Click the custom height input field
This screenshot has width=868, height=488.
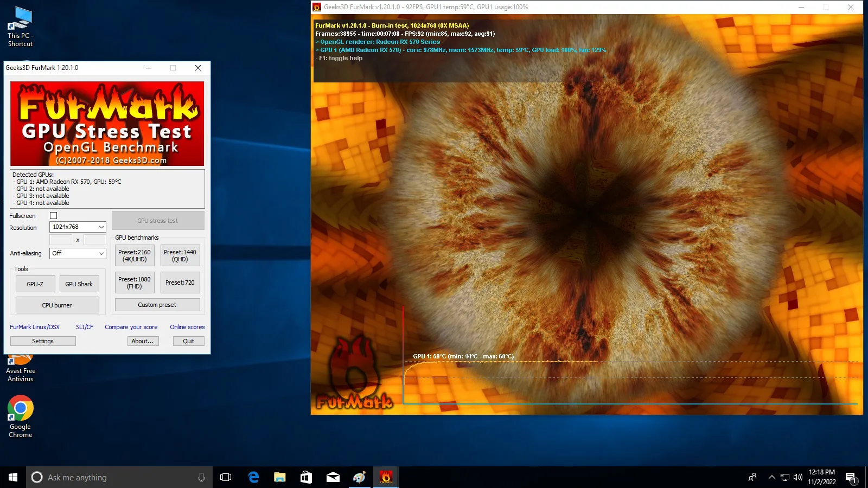point(94,240)
